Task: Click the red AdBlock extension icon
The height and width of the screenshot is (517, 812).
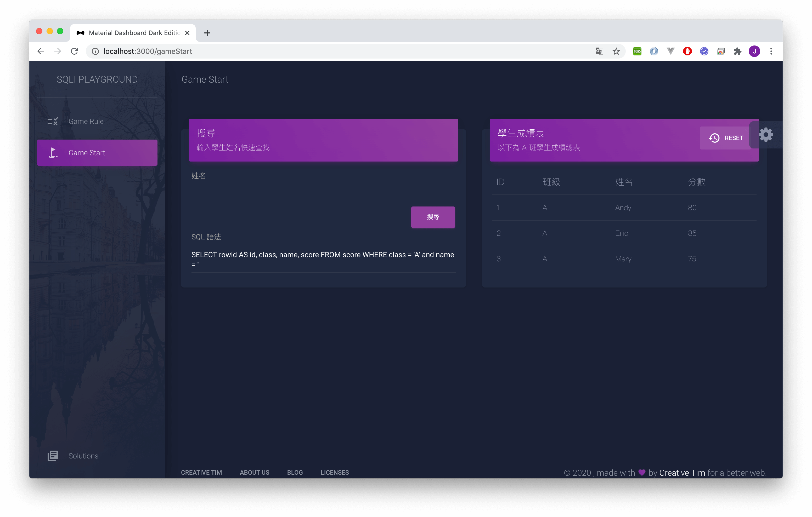Action: point(687,51)
